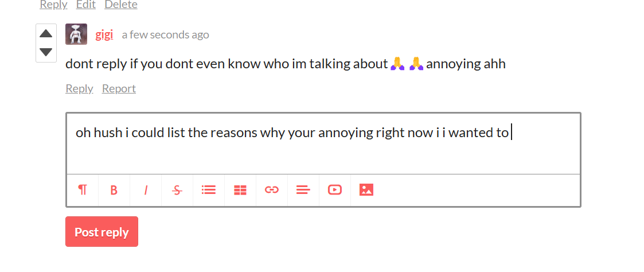Toggle italic formatting in editor
Image resolution: width=644 pixels, height=272 pixels.
click(146, 190)
